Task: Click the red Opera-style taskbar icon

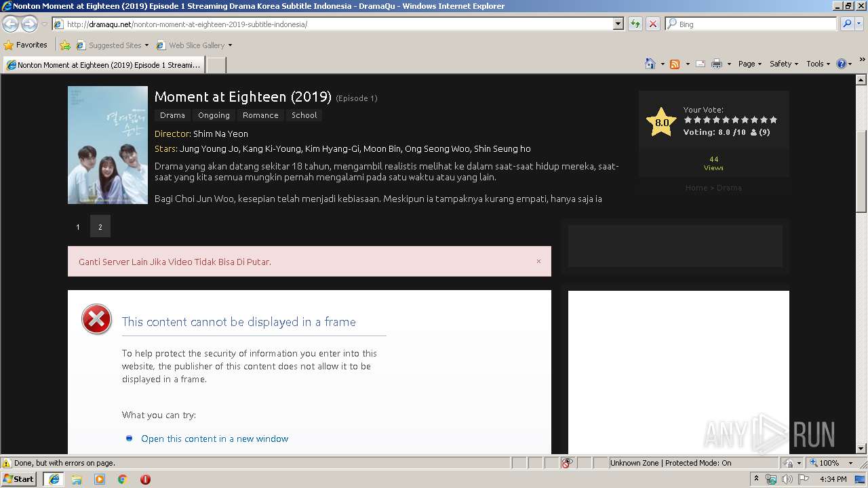Action: point(145,479)
